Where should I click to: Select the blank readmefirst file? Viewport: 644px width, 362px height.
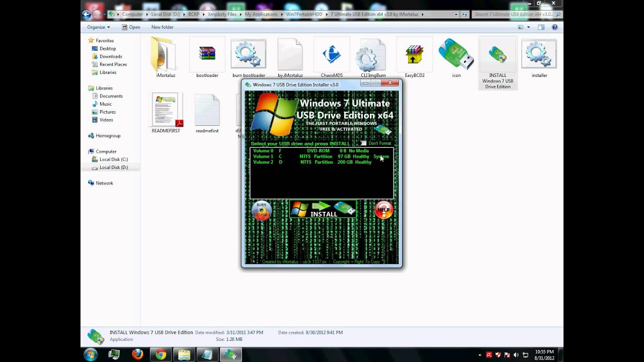pyautogui.click(x=207, y=113)
